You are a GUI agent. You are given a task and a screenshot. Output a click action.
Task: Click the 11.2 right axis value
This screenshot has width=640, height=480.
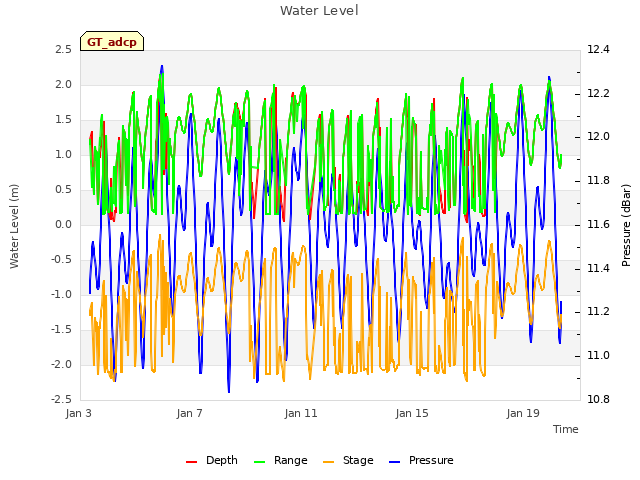click(x=598, y=311)
